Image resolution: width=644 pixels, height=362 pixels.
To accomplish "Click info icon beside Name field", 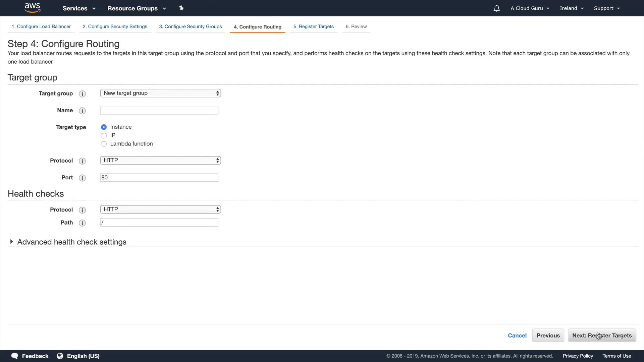I will 82,111.
